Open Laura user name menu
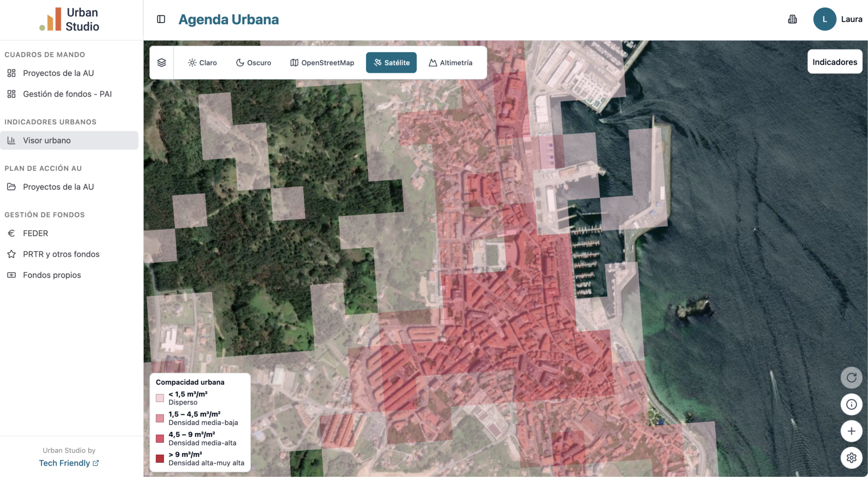Screen dimensions: 868x477 click(851, 19)
